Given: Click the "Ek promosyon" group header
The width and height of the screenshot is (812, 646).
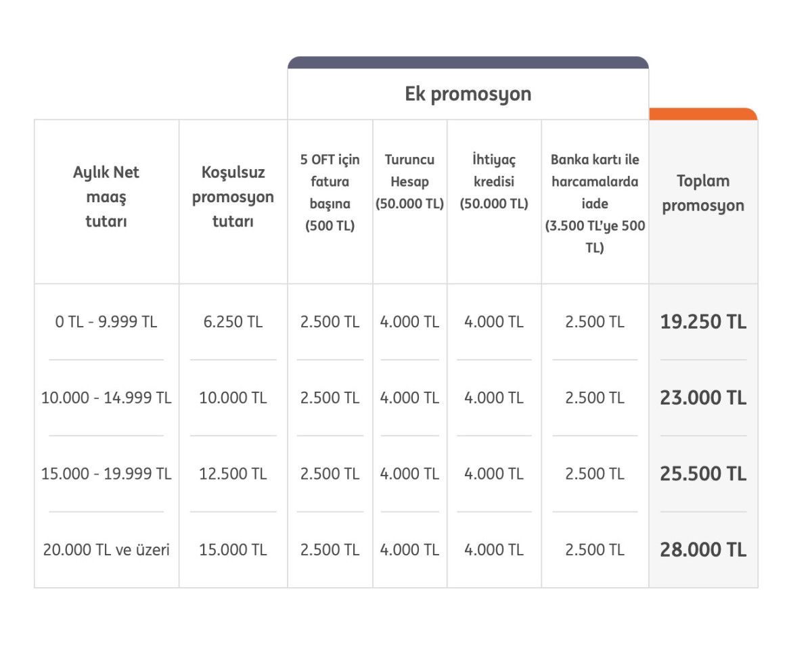Looking at the screenshot, I should click(x=468, y=94).
